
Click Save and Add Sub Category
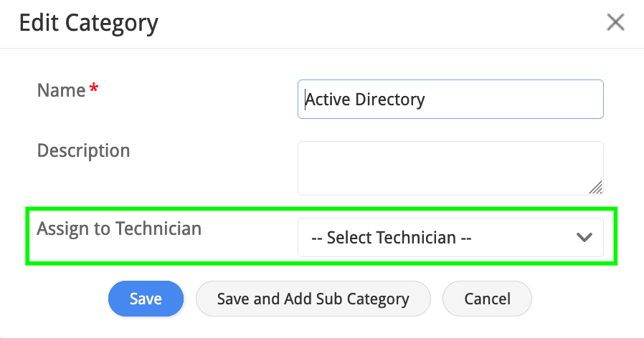313,299
